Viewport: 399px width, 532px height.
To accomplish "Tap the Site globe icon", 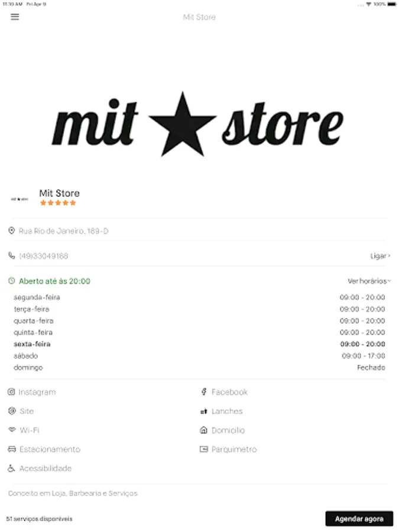I will tap(12, 411).
